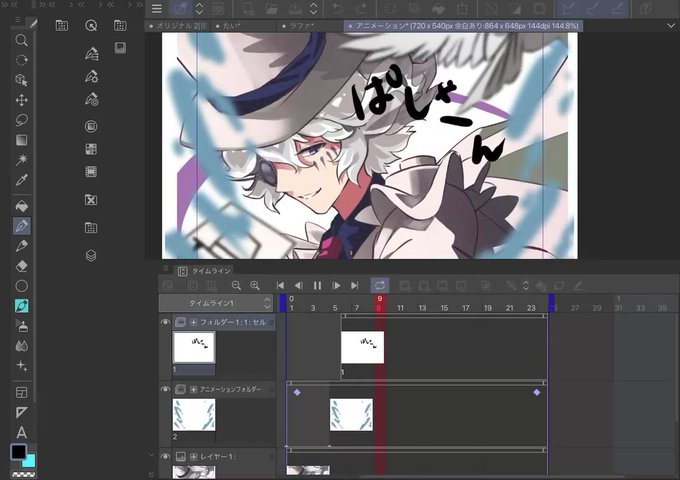
Task: Toggle loop playback in timeline
Action: pyautogui.click(x=380, y=285)
